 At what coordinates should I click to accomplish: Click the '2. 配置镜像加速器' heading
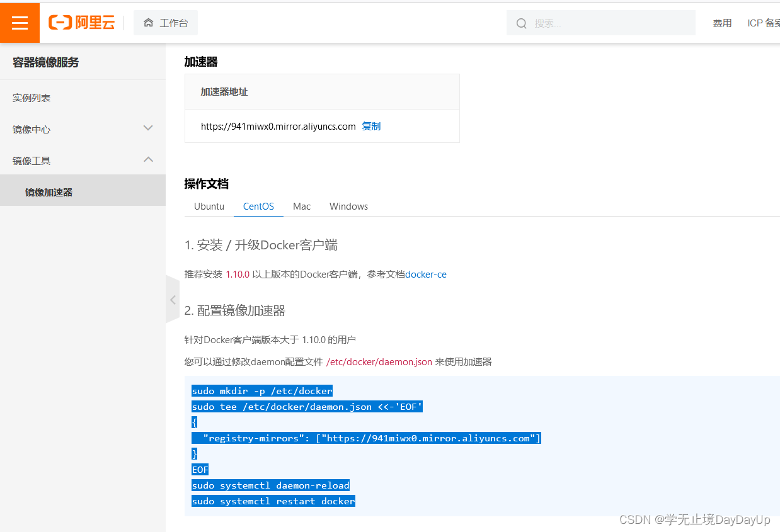(235, 310)
